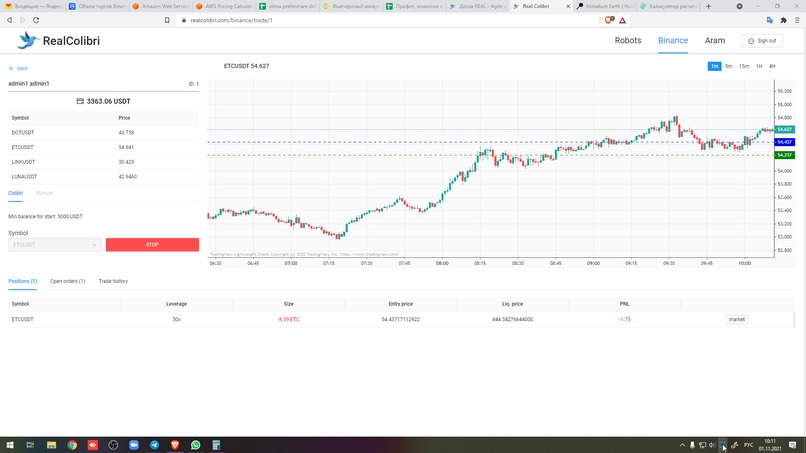Click the Sign out button

[762, 41]
